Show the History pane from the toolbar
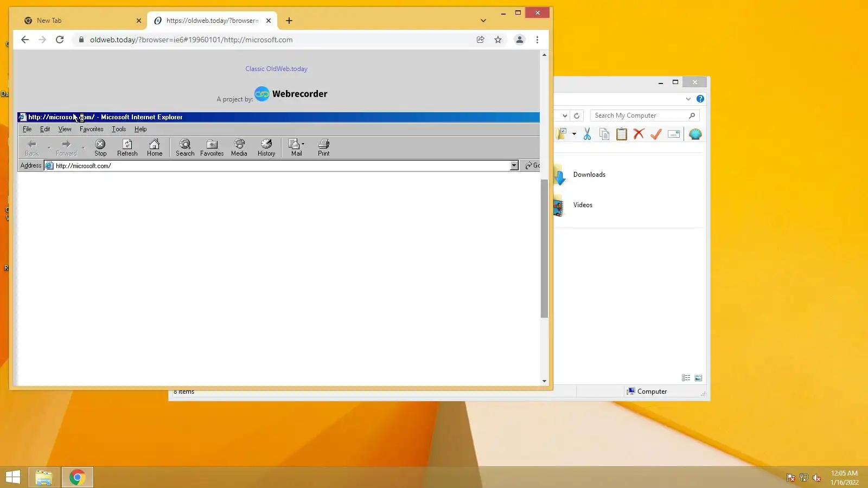Image resolution: width=868 pixels, height=488 pixels. (x=266, y=147)
